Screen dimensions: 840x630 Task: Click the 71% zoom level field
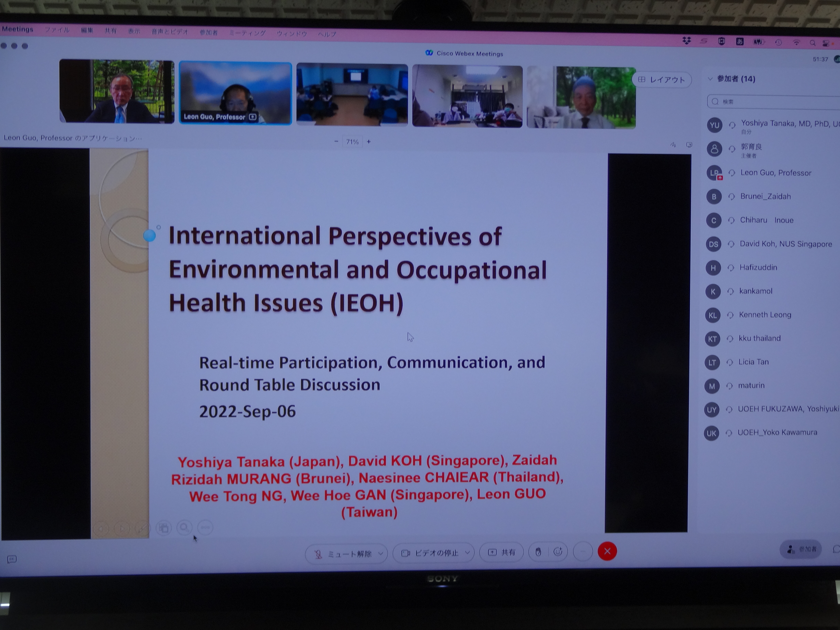(x=352, y=142)
